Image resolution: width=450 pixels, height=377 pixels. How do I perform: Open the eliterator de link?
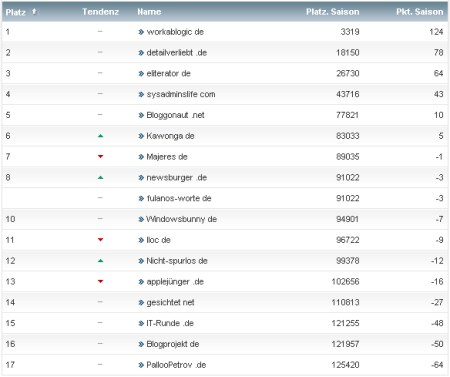click(168, 73)
